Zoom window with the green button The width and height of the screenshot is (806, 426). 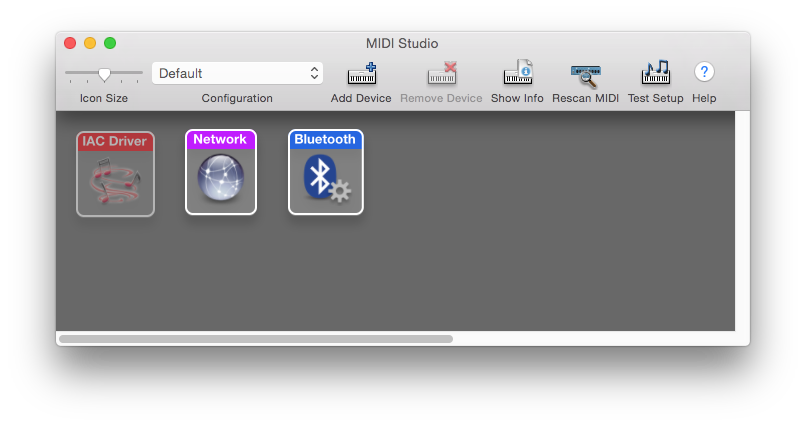coord(110,43)
